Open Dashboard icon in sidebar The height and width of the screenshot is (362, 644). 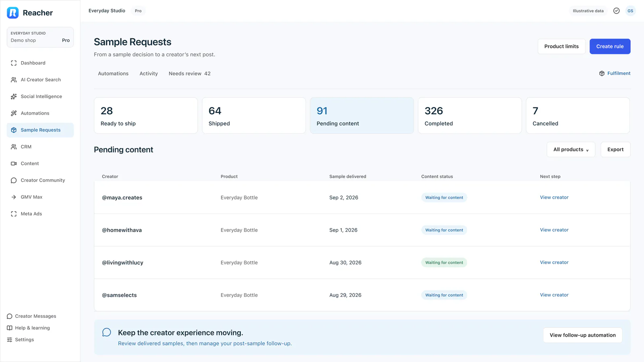(x=14, y=63)
